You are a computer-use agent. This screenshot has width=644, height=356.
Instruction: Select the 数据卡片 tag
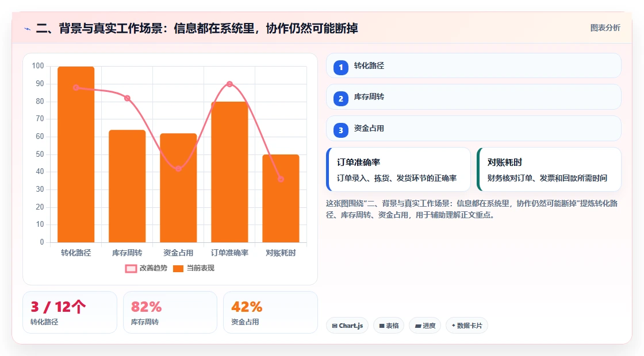coord(466,326)
